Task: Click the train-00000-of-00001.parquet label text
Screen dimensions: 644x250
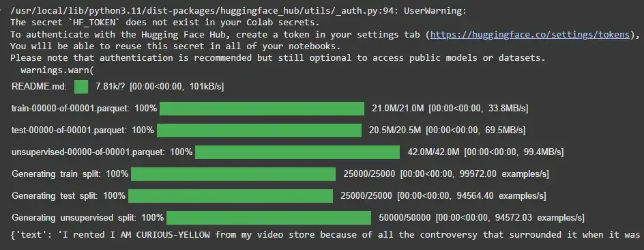Action: tap(71, 109)
